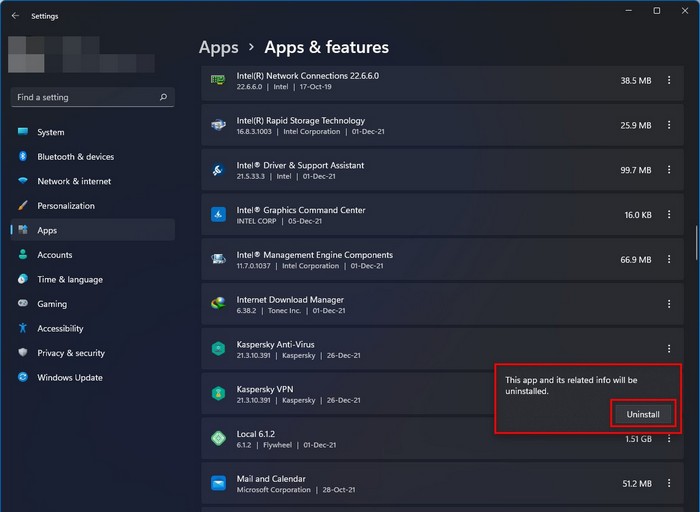Go back using the Settings back arrow
The width and height of the screenshot is (700, 512).
[x=15, y=16]
